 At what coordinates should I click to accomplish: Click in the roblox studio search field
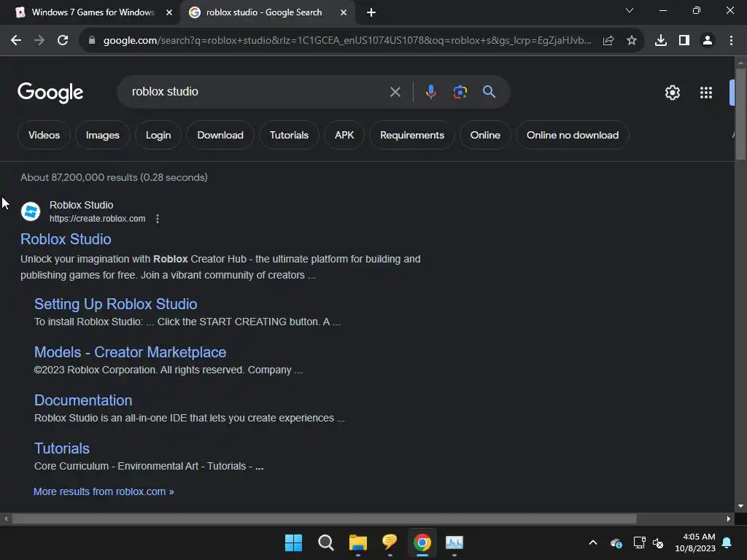pyautogui.click(x=258, y=91)
